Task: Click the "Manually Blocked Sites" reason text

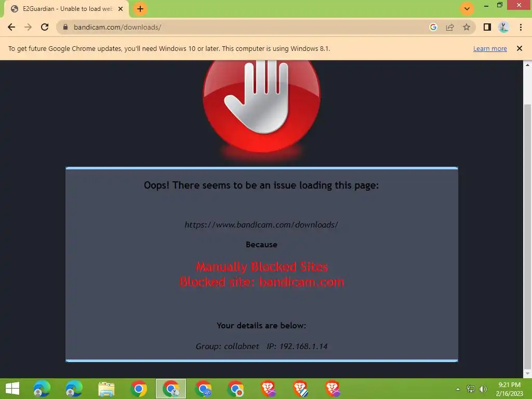Action: [x=262, y=267]
